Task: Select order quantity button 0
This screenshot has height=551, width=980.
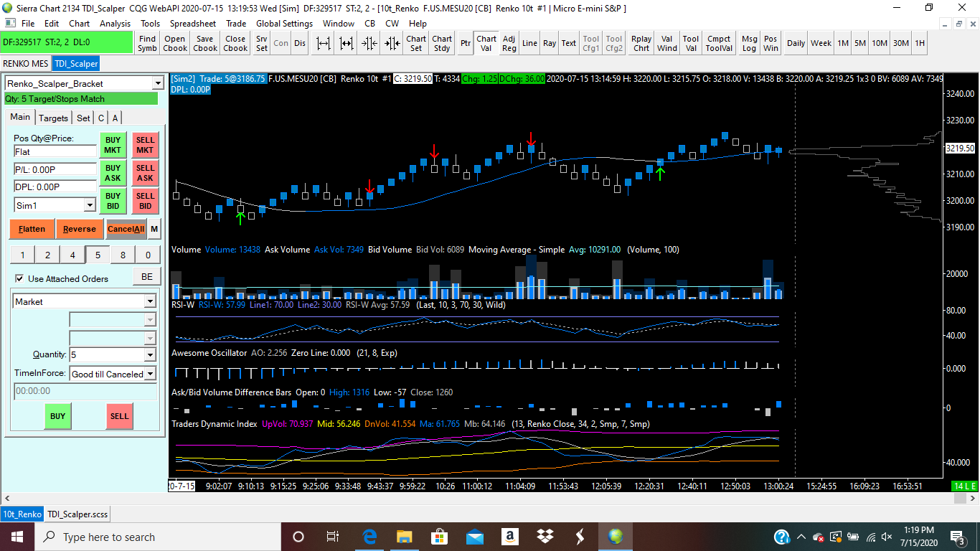Action: (148, 255)
